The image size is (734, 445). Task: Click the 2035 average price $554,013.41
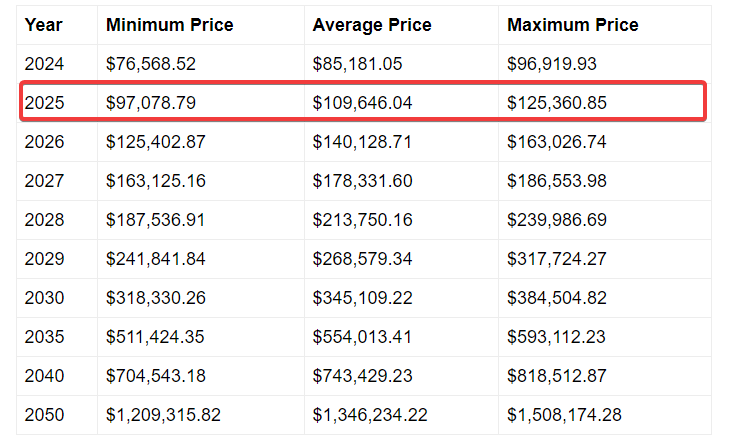362,337
